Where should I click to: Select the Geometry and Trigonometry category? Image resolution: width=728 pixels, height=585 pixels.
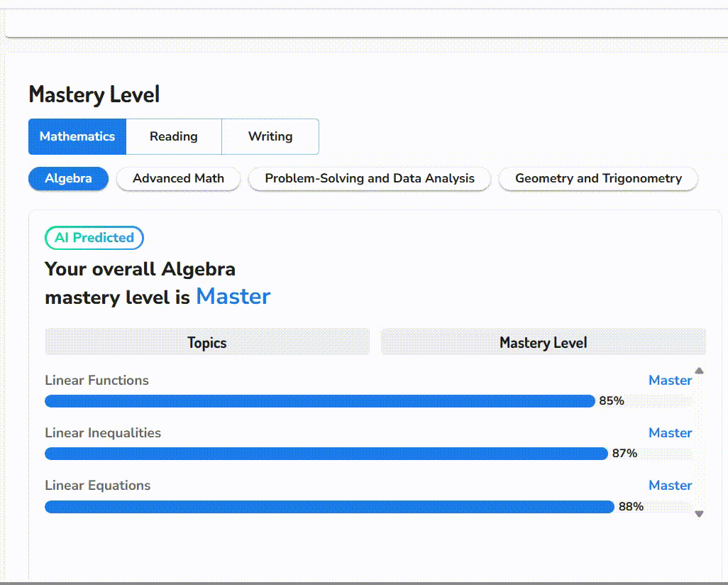click(x=597, y=179)
